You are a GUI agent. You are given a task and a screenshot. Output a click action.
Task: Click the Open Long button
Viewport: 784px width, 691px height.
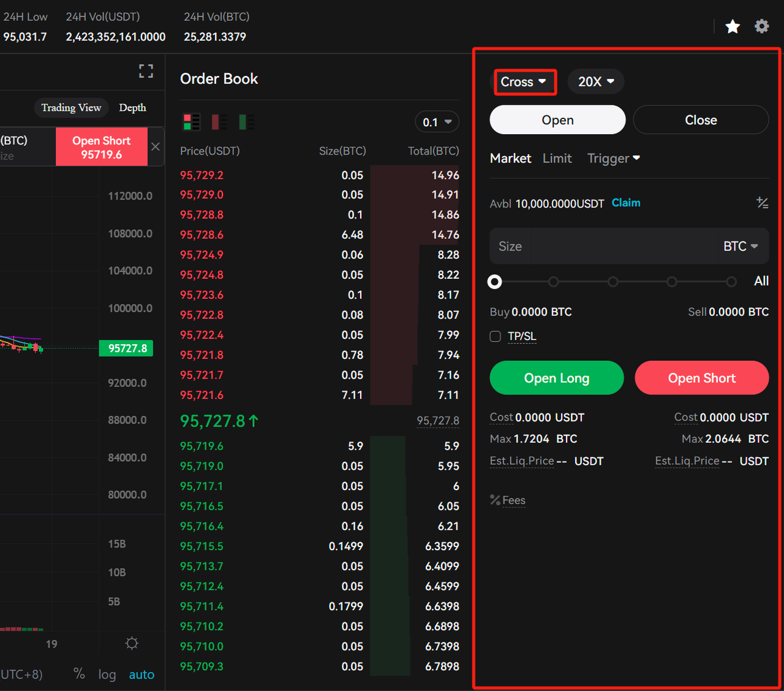pos(557,378)
